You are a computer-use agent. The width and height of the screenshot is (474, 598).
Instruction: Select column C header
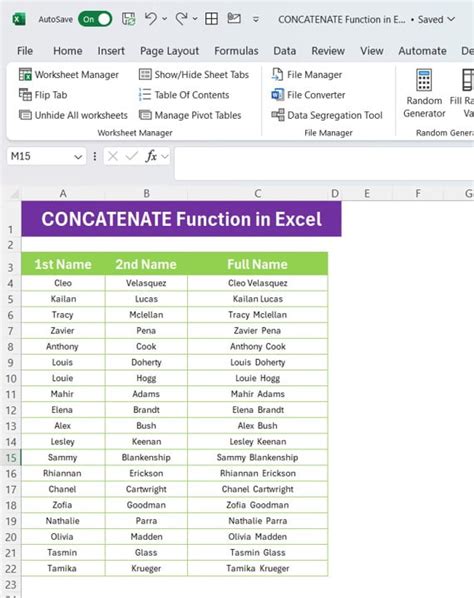tap(258, 194)
